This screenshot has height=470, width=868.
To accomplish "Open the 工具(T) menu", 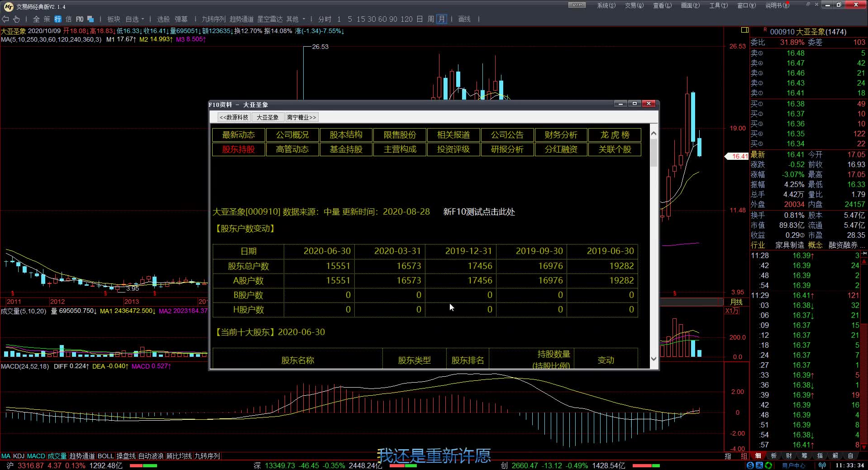I will pyautogui.click(x=718, y=5).
